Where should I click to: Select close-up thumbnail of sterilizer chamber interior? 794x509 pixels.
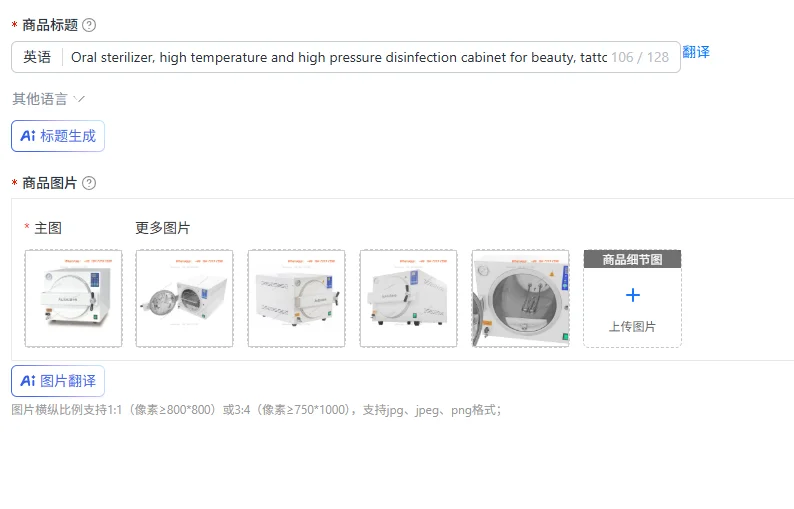click(520, 298)
